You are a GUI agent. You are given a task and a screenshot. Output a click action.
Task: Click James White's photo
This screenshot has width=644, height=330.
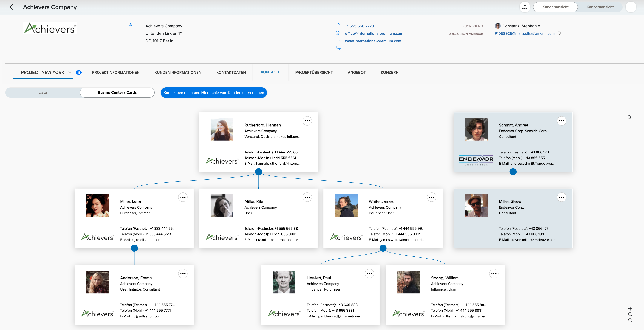click(346, 206)
